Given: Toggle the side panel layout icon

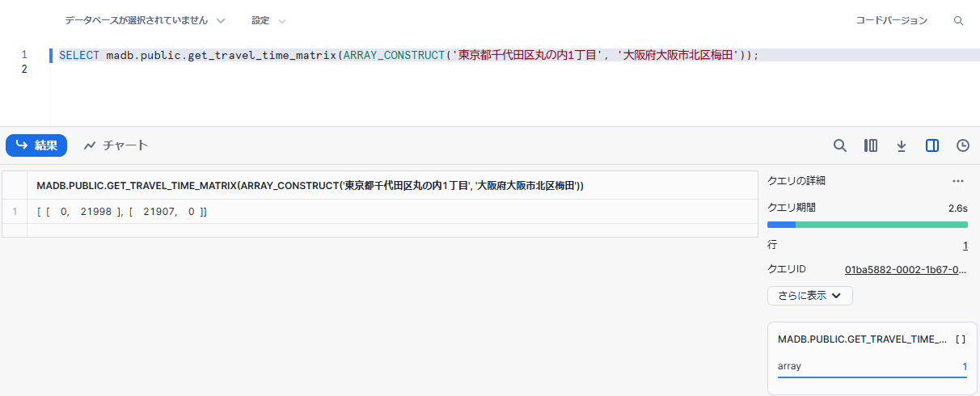Looking at the screenshot, I should click(x=932, y=145).
